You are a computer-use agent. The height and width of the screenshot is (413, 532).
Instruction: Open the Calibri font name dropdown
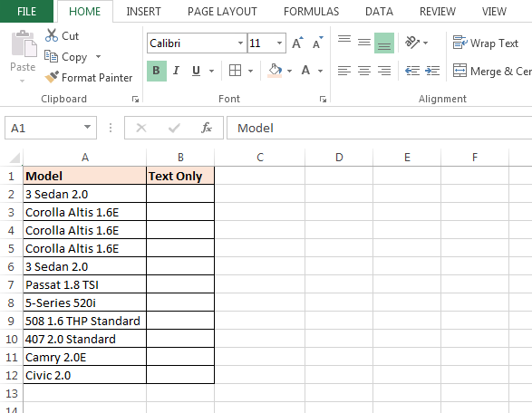(240, 43)
